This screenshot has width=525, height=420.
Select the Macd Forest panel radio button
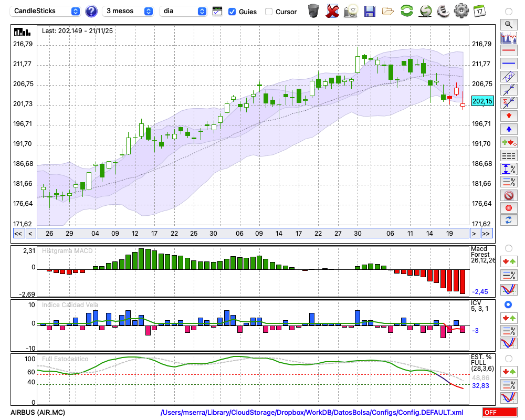[509, 248]
